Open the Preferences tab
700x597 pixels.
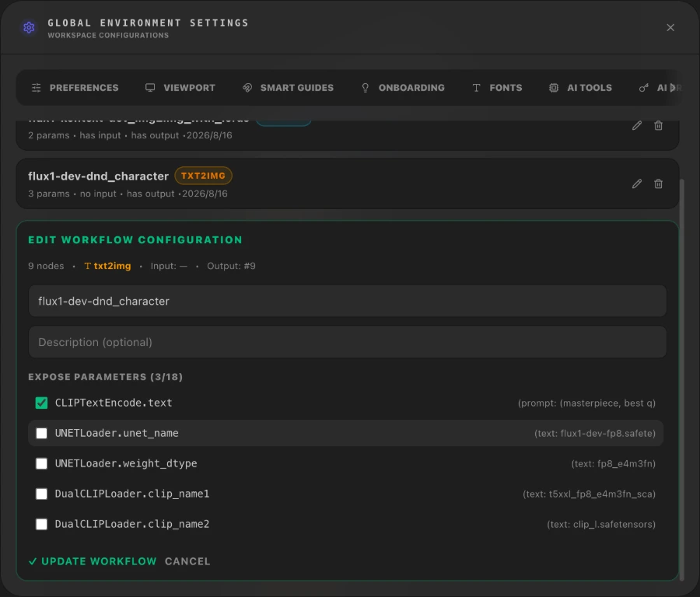(75, 88)
